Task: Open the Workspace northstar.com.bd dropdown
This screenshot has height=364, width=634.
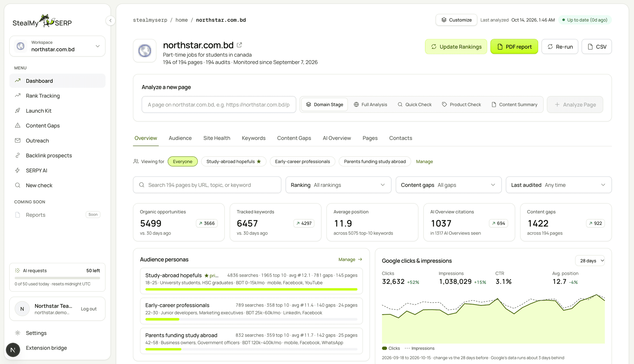Action: point(57,46)
